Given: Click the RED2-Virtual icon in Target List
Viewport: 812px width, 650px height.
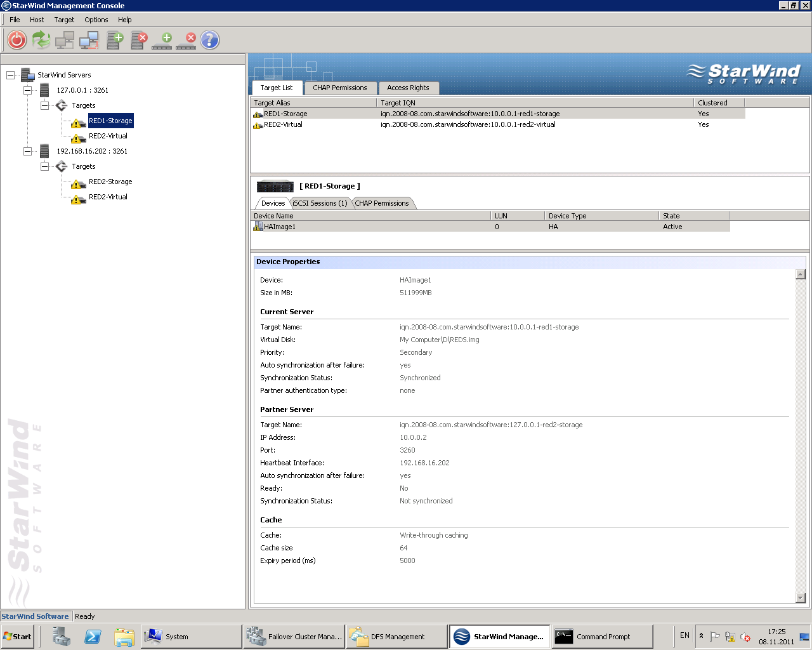Looking at the screenshot, I should (258, 125).
